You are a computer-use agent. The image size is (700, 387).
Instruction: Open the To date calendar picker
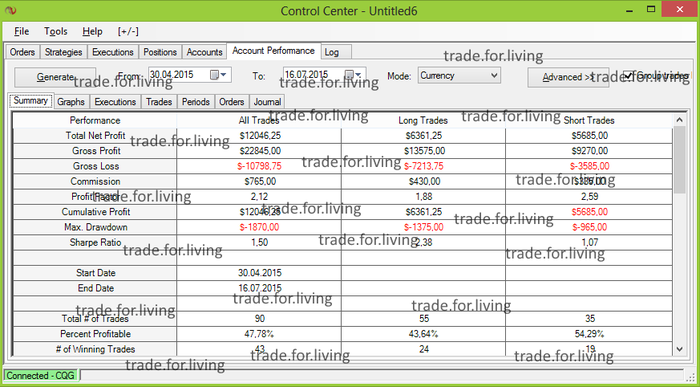click(354, 75)
